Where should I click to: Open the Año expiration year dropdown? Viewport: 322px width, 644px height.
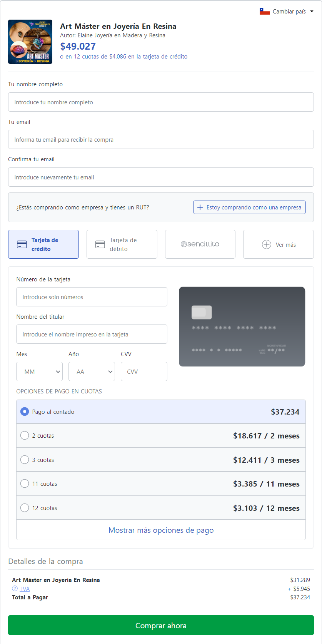coord(92,371)
